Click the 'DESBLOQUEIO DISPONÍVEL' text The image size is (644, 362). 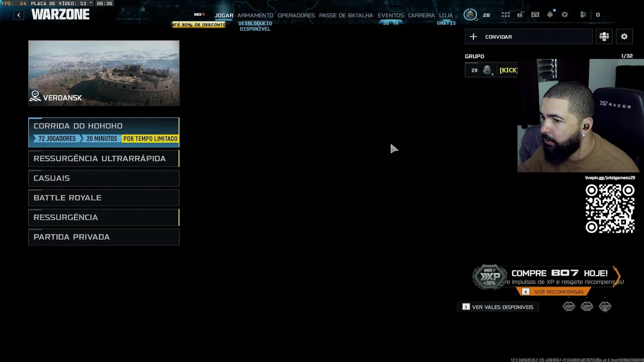(x=255, y=26)
